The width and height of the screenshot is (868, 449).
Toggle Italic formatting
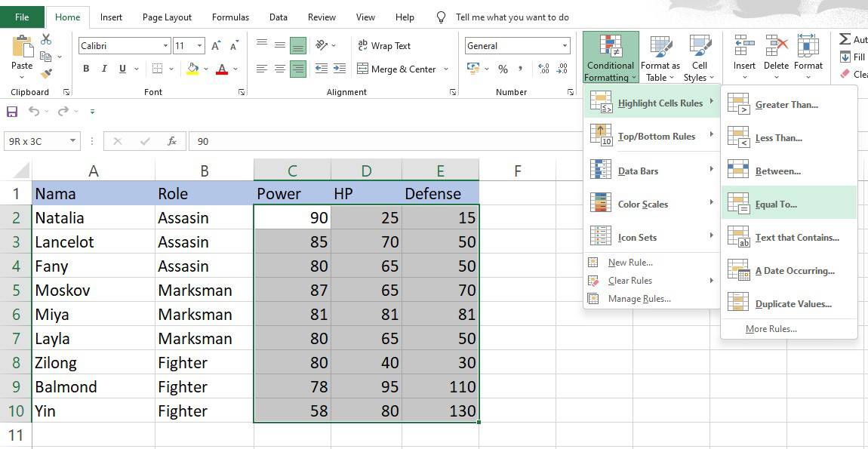(x=104, y=69)
